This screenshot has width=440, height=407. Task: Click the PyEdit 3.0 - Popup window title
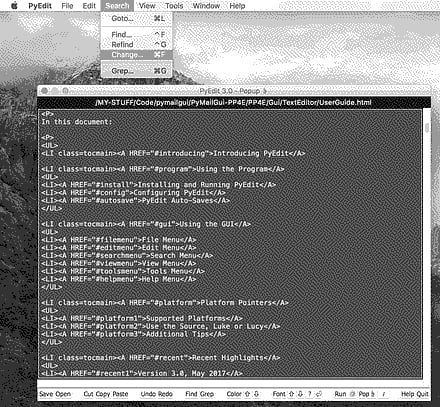pyautogui.click(x=233, y=91)
